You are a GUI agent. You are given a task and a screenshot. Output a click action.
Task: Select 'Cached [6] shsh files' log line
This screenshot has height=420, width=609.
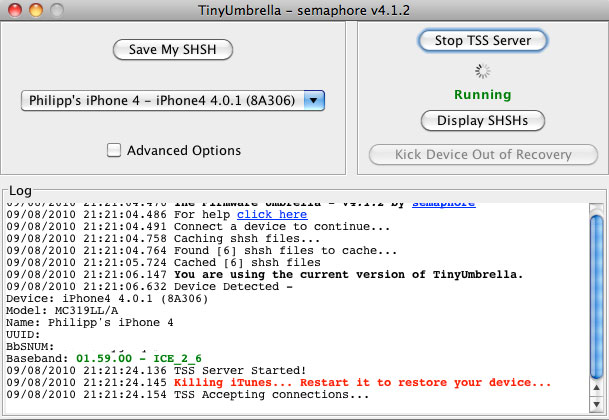click(x=164, y=262)
